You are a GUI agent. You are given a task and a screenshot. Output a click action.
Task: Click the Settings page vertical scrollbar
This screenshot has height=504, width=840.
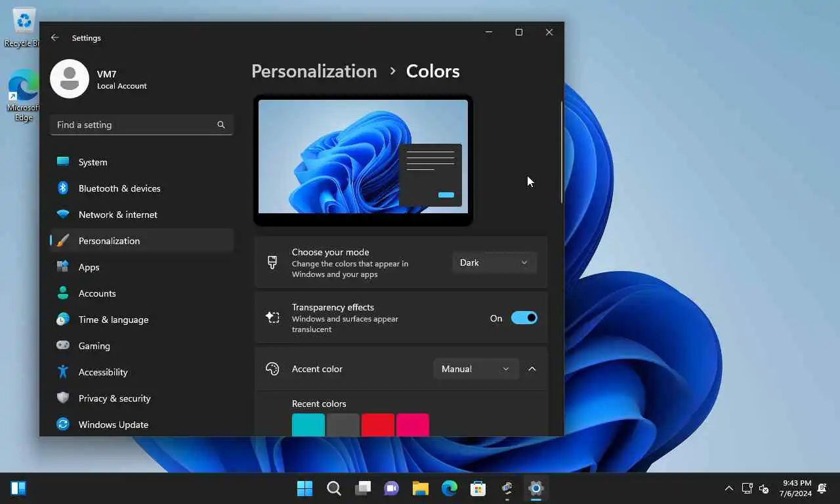coord(562,152)
